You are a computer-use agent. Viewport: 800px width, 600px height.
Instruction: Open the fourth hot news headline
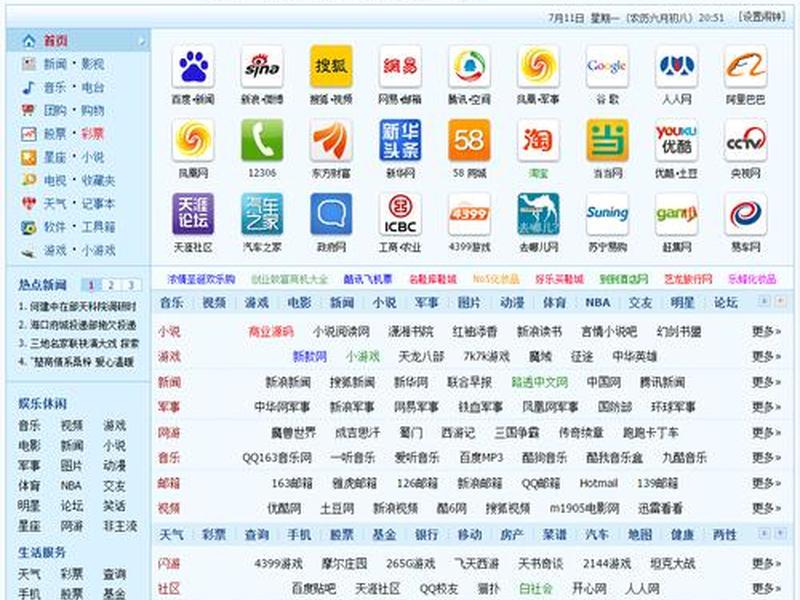pos(77,362)
